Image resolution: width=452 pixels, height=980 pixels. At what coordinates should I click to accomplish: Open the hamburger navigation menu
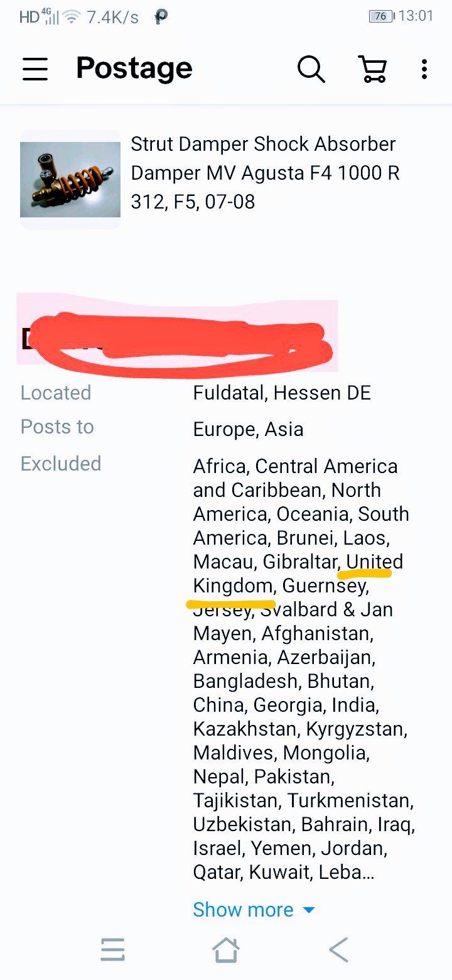point(35,68)
